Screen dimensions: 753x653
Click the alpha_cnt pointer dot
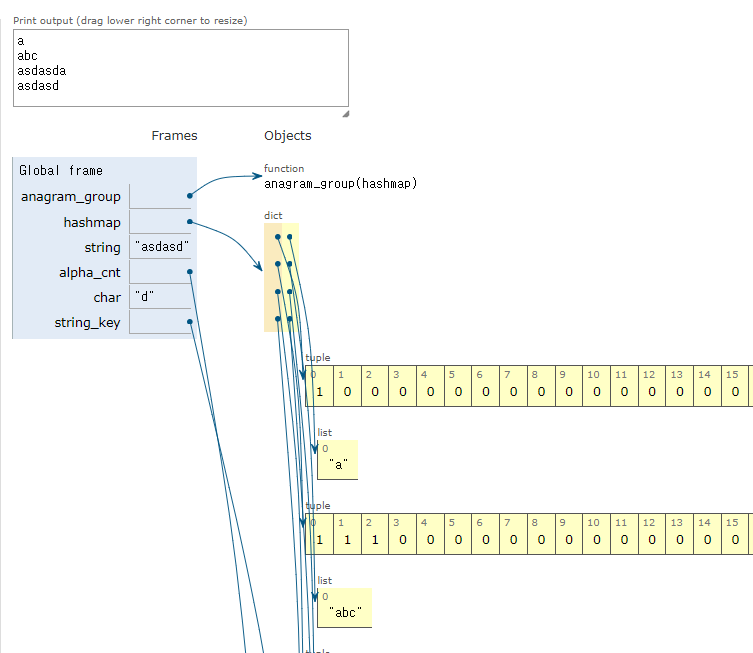190,272
